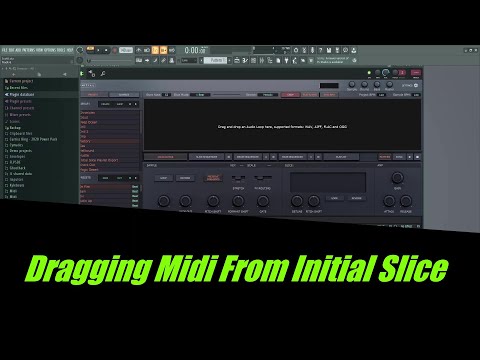Viewport: 480px width, 360px height.
Task: Toggle the SAMPLE section LOOP button
Action: [163, 178]
